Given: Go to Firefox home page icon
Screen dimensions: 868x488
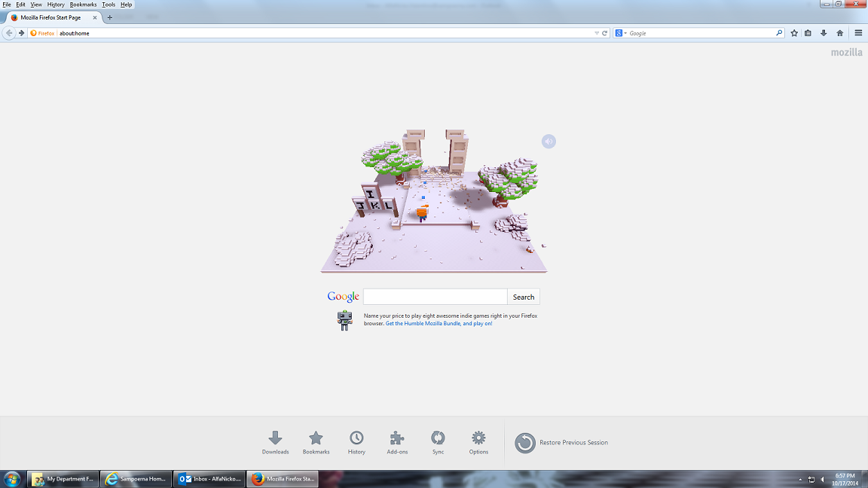Looking at the screenshot, I should [x=840, y=33].
